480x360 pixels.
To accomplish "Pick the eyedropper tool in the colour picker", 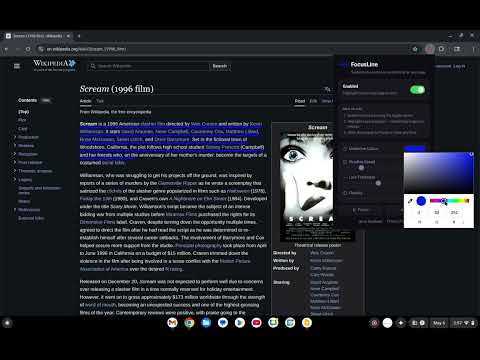I will pos(410,201).
